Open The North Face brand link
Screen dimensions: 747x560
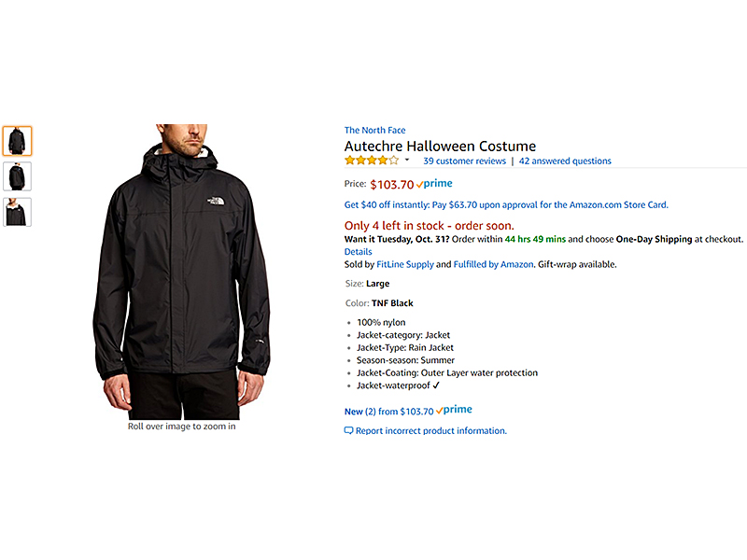click(x=375, y=130)
